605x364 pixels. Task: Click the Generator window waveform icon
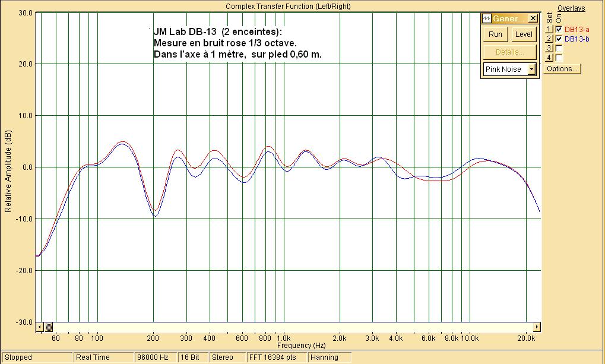(487, 18)
